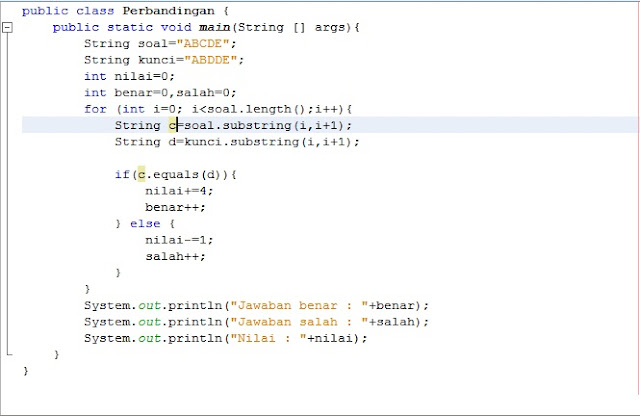The image size is (640, 416).
Task: Click the "Jawaban benar : " print line
Action: (x=256, y=305)
